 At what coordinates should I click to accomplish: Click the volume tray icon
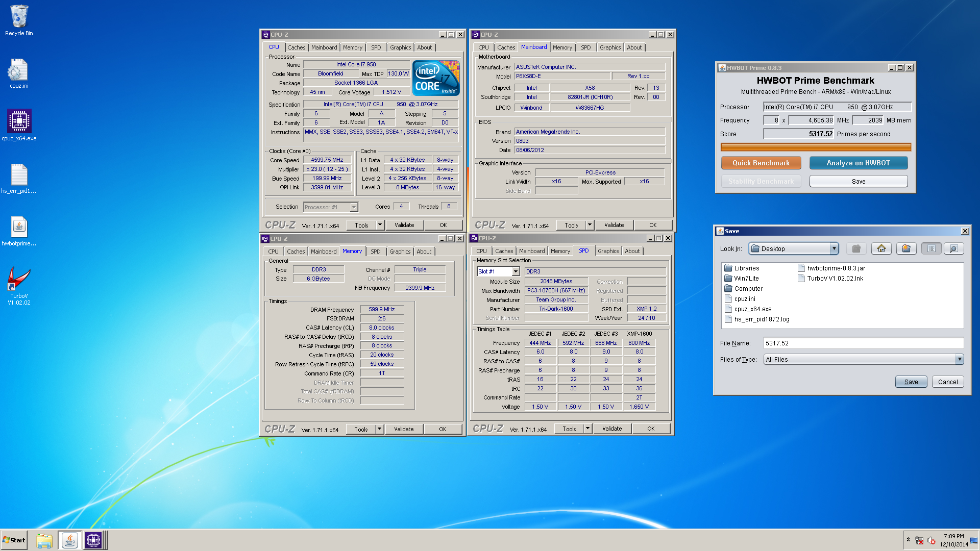931,540
